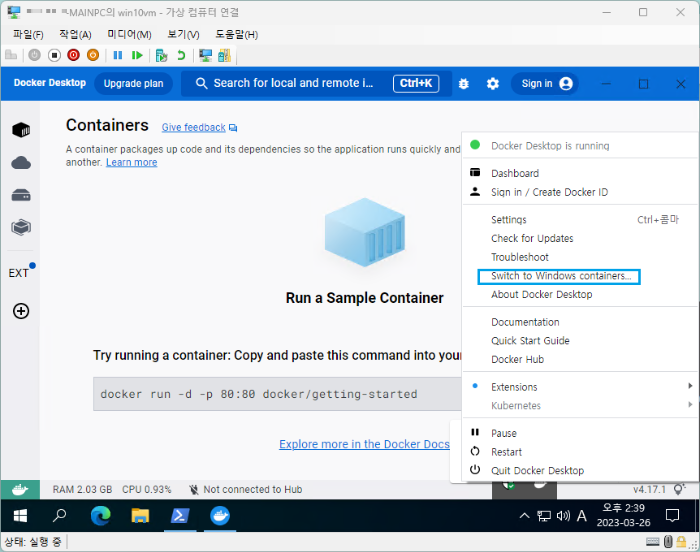This screenshot has width=700, height=552.
Task: Click the share resources icon in VM toolbar
Action: 224,55
